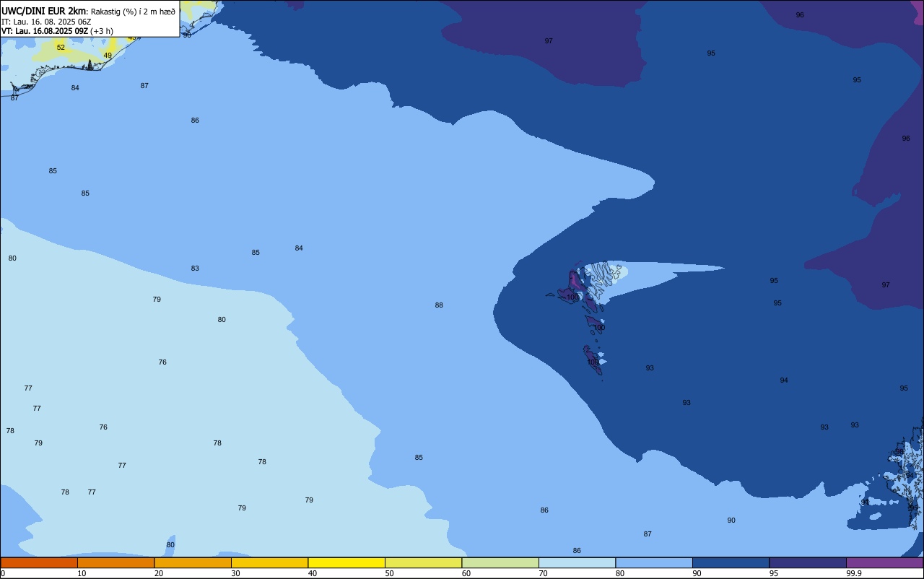
Task: Click the 'UWC/DINI EUR 2km' title text
Action: (43, 11)
